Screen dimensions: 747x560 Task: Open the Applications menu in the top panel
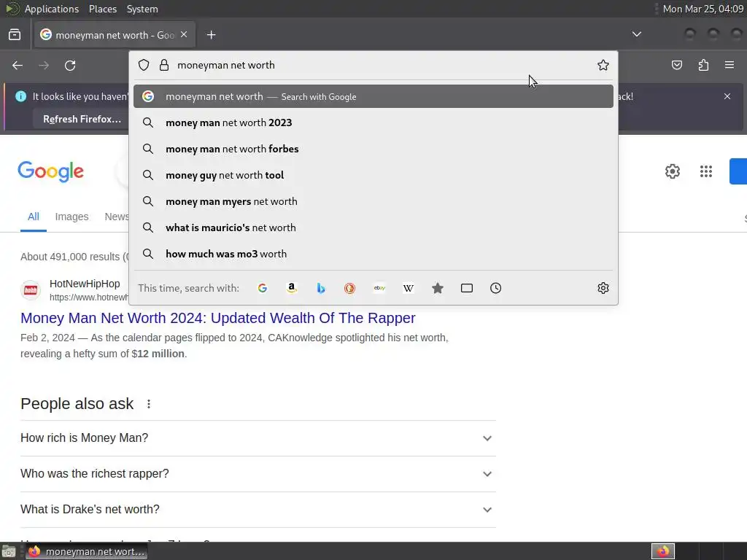click(x=52, y=9)
